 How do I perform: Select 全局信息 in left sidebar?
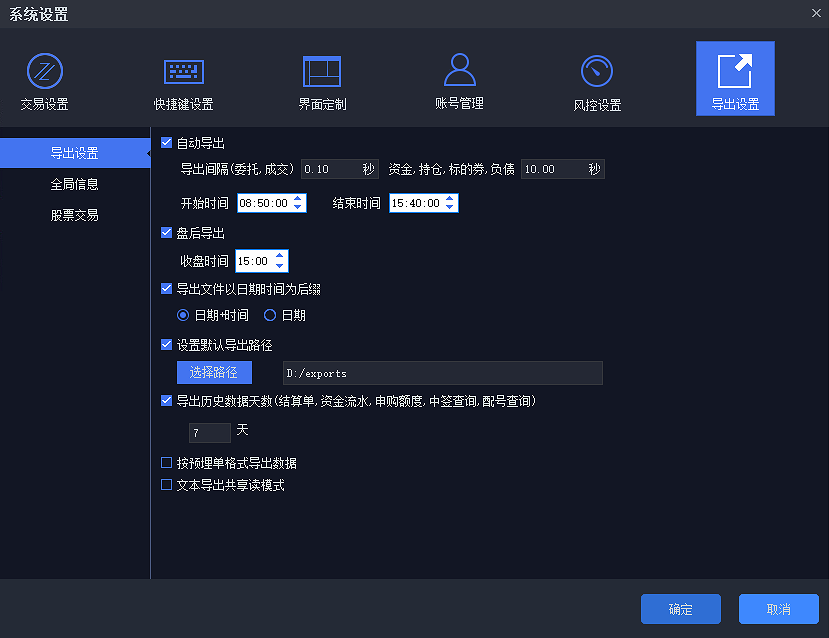75,184
